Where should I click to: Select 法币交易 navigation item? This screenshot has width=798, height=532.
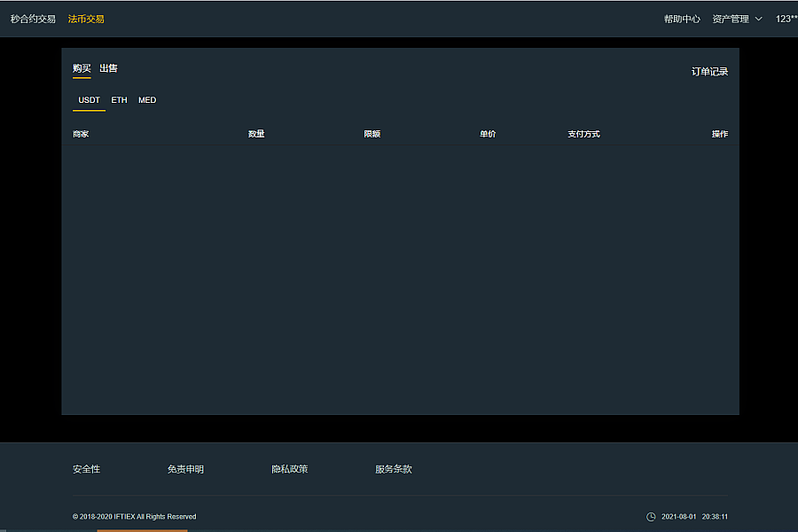pos(86,19)
